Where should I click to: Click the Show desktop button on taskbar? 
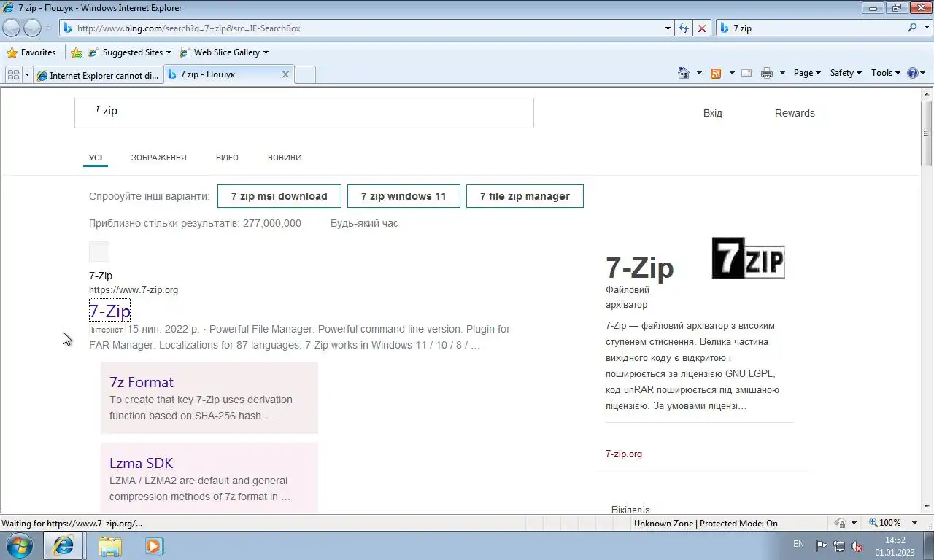[928, 545]
